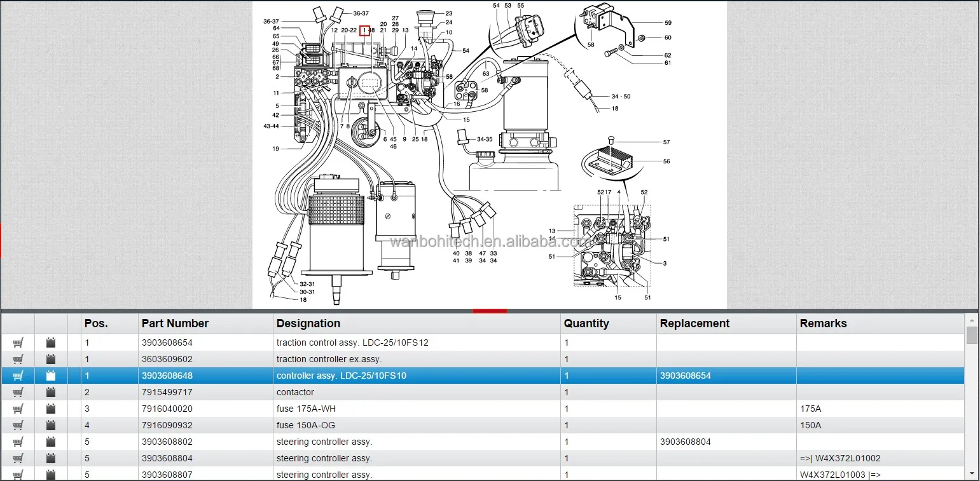The image size is (980, 481).
Task: Add contactor 7915499717 to the cart
Action: [18, 392]
